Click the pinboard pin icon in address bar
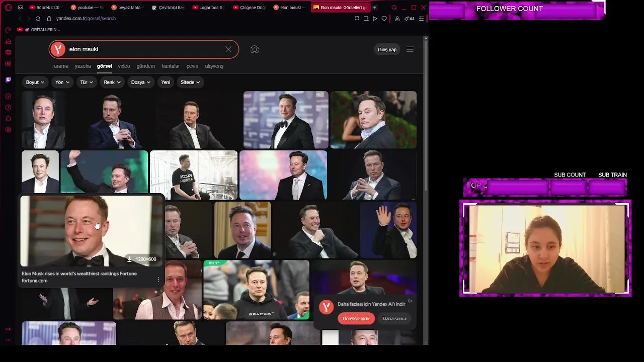 [357, 19]
